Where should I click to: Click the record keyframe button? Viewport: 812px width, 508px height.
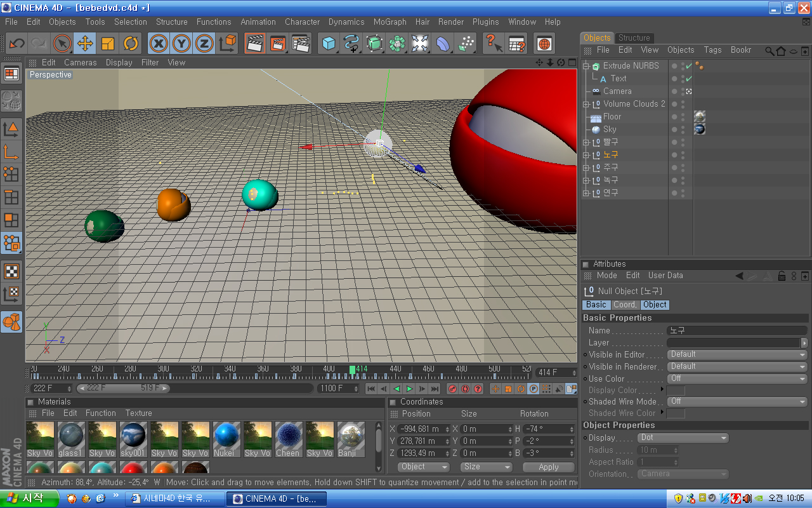point(452,389)
